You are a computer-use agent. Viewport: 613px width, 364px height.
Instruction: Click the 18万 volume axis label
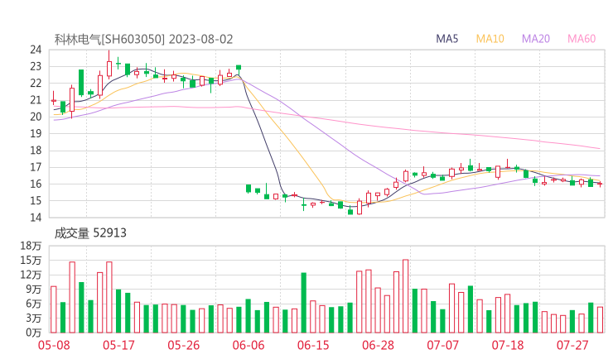(31, 246)
